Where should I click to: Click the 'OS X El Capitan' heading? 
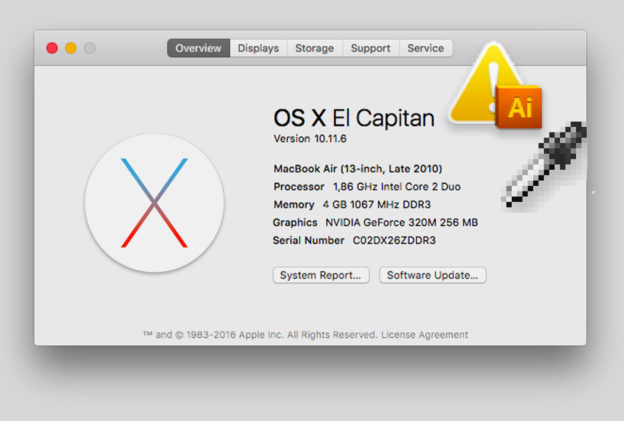[354, 118]
